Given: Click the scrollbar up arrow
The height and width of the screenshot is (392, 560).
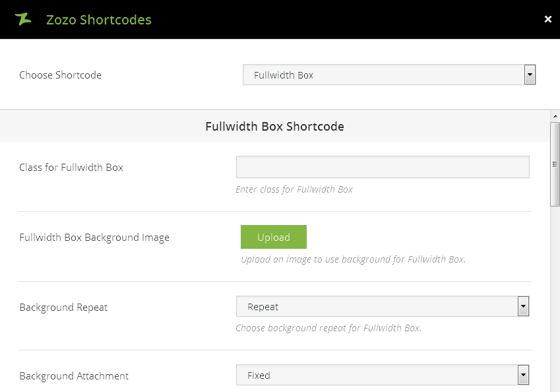Looking at the screenshot, I should (555, 115).
